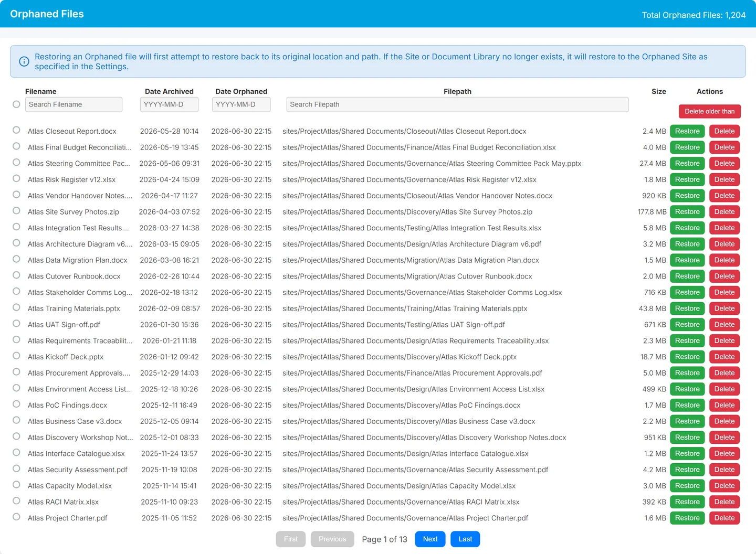This screenshot has height=554, width=756.
Task: Click the Atlas Capacity Model.xlsx filename
Action: pyautogui.click(x=70, y=486)
